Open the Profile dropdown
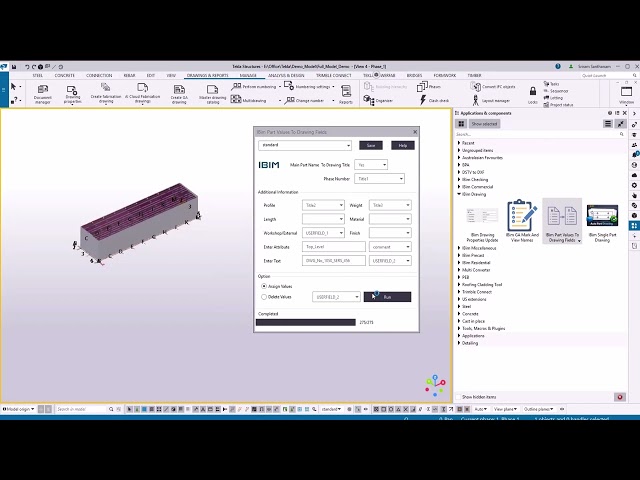Screen dimensions: 640x480 (323, 205)
